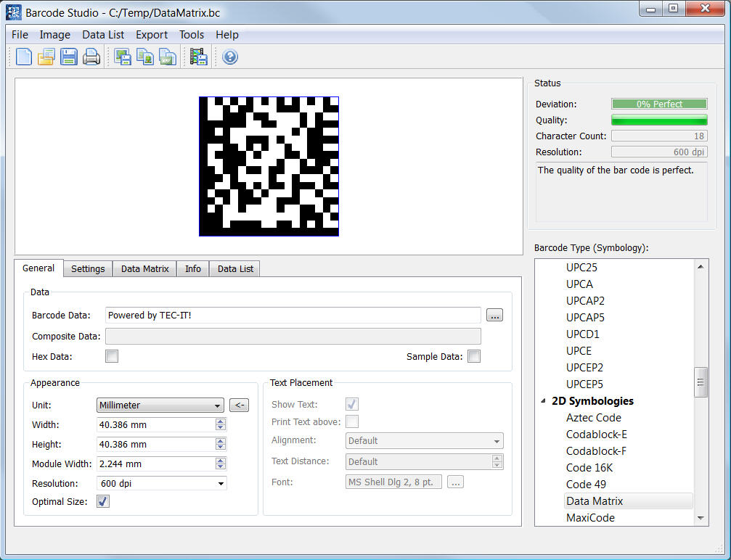Select Aztec Code symbology
The image size is (731, 560).
(x=594, y=418)
